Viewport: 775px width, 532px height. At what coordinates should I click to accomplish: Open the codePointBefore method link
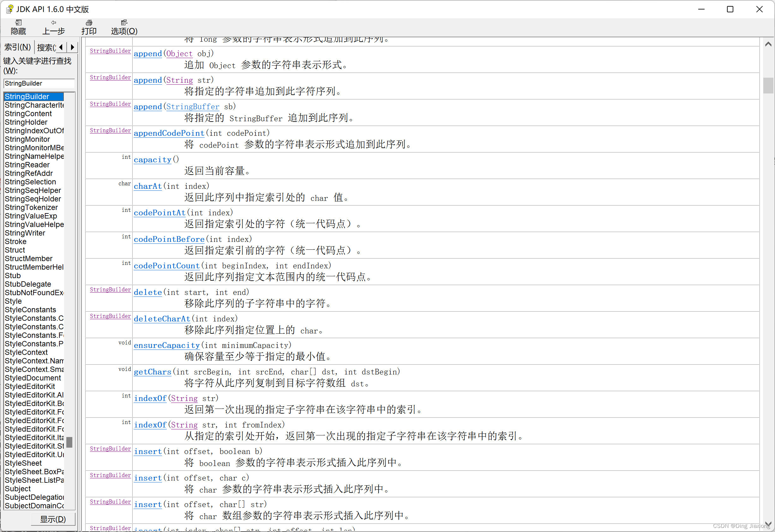tap(169, 239)
